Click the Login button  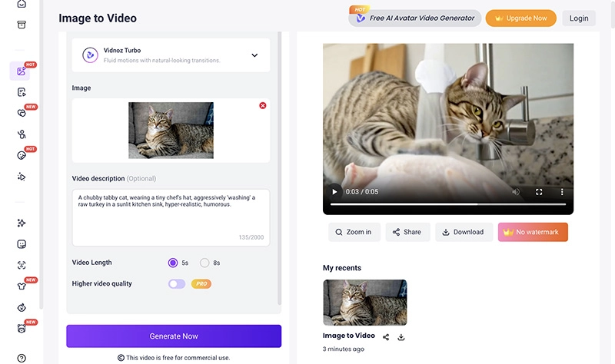click(579, 18)
